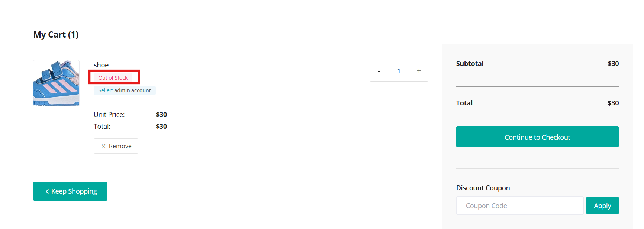This screenshot has height=229, width=644.
Task: Click the Unit Price $30 value
Action: 161,115
